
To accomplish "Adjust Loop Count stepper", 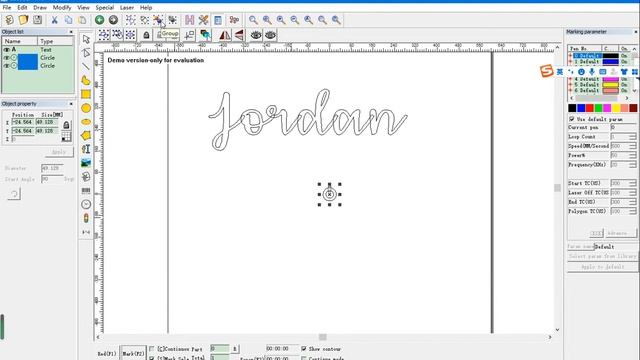I will click(632, 137).
